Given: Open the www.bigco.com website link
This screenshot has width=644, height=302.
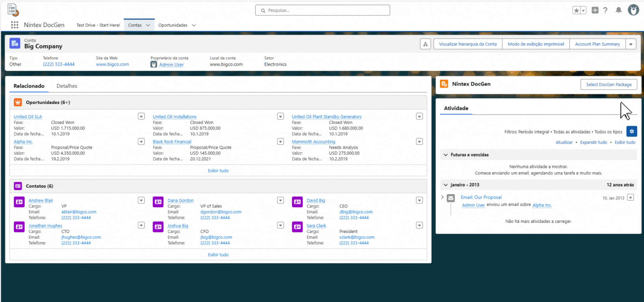Looking at the screenshot, I should (112, 64).
